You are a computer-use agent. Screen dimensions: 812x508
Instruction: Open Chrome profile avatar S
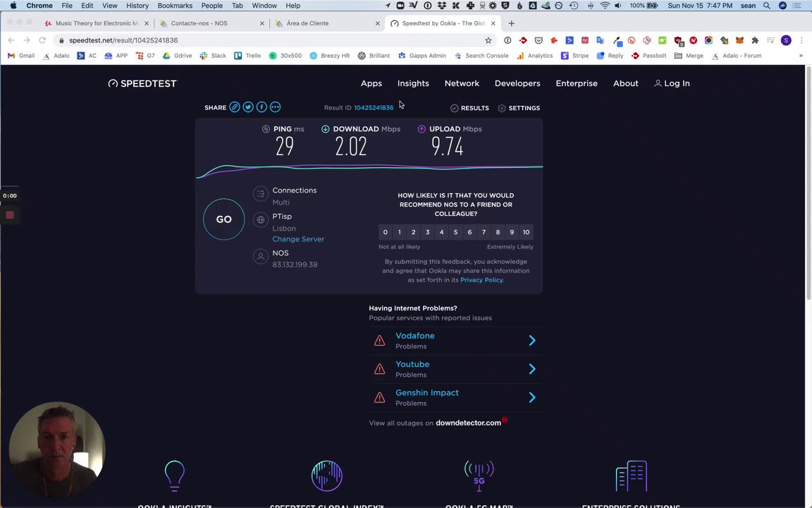tap(786, 40)
